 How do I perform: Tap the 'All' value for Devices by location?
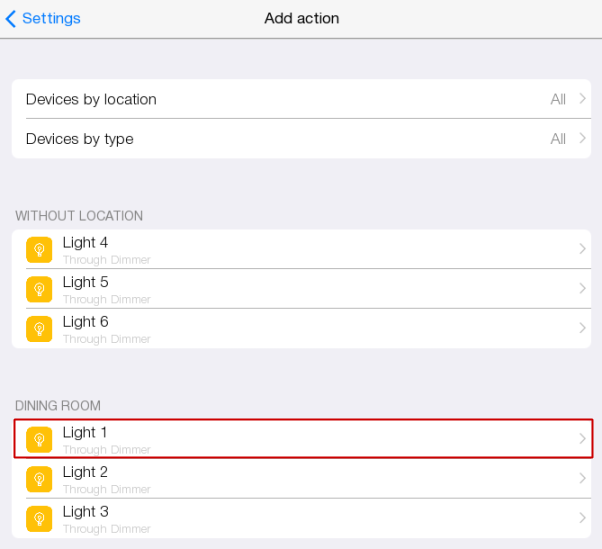click(558, 99)
